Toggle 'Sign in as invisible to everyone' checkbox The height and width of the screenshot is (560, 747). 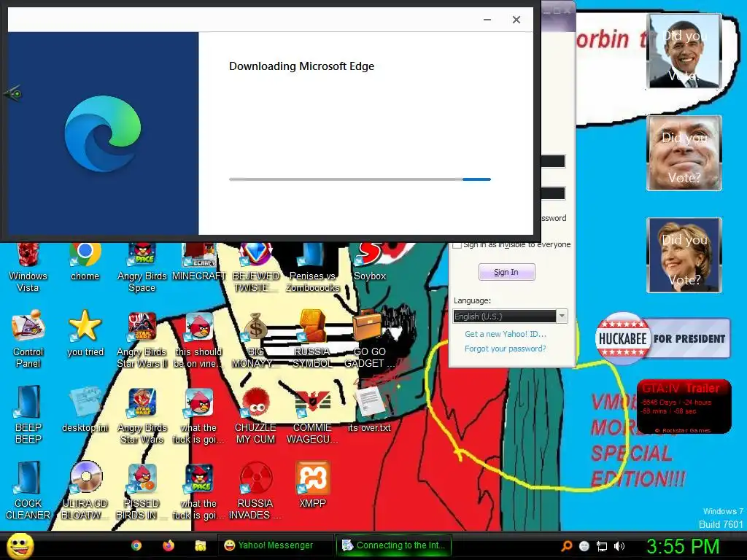pyautogui.click(x=457, y=245)
